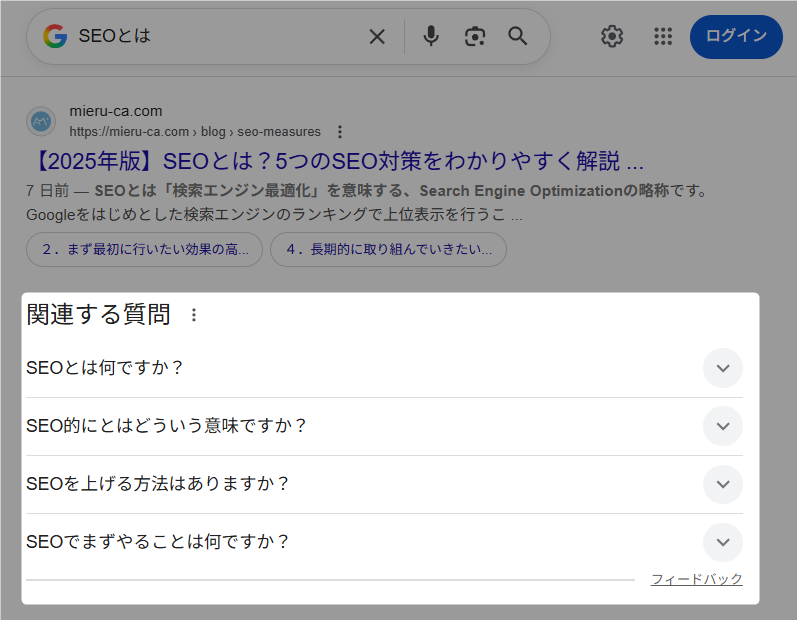
Task: Select the 2．まず最初に行いたい効果の高 chip
Action: coord(144,250)
